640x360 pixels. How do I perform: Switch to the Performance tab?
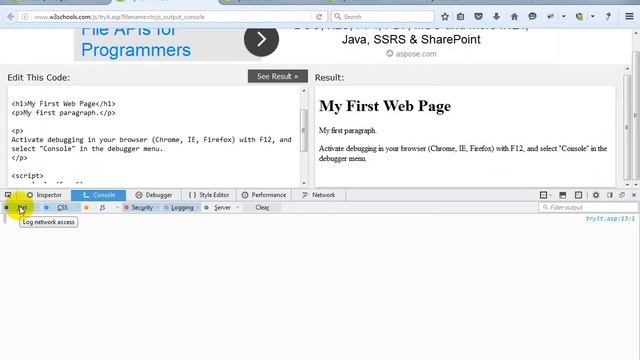coord(264,195)
